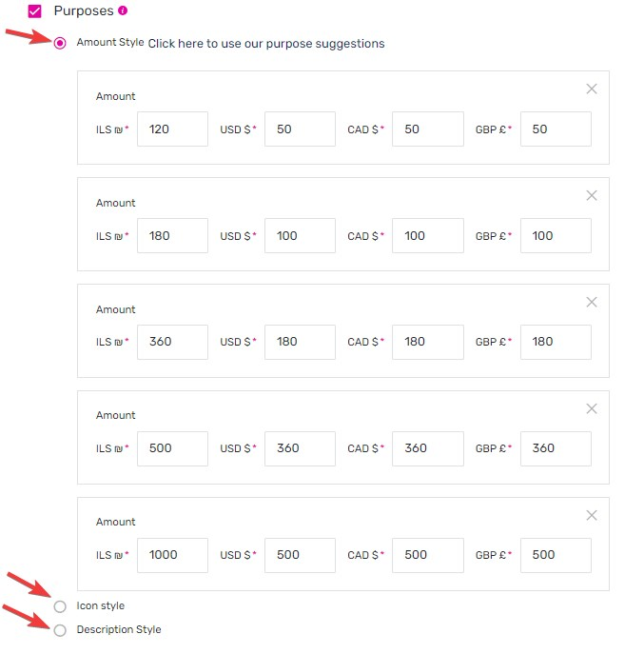Click the CAD field showing 100
644x654 pixels.
tap(428, 236)
